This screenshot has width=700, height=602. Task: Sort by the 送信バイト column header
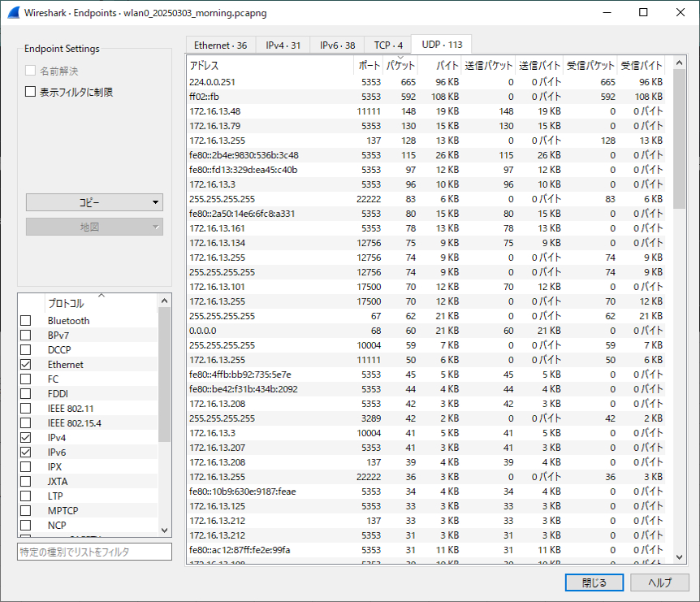(539, 65)
